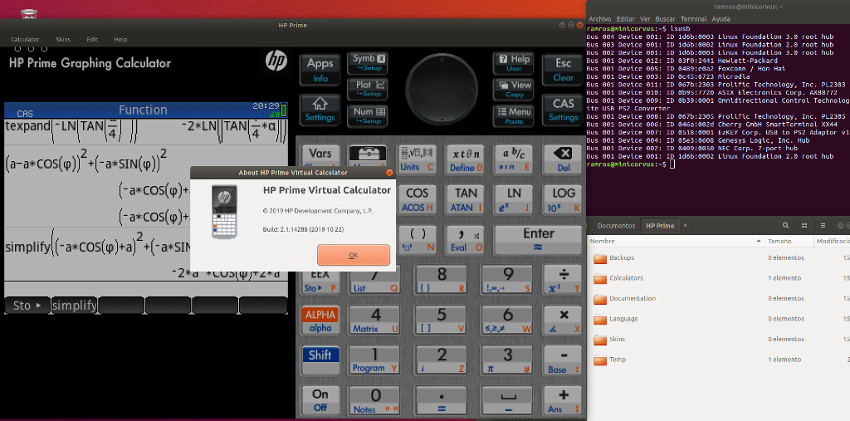
Task: Click the space bar key
Action: [507, 401]
